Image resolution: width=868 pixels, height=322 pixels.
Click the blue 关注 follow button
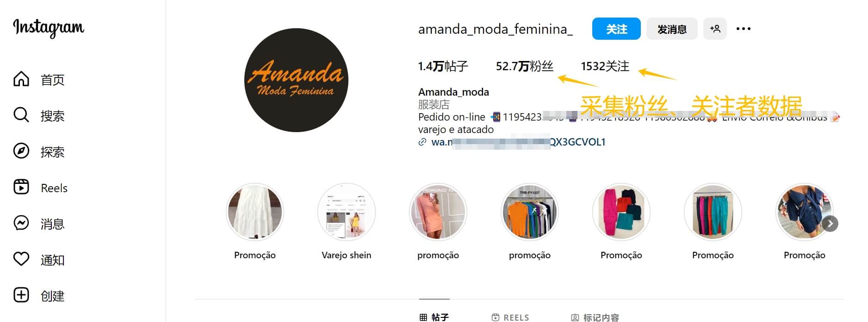(x=616, y=29)
